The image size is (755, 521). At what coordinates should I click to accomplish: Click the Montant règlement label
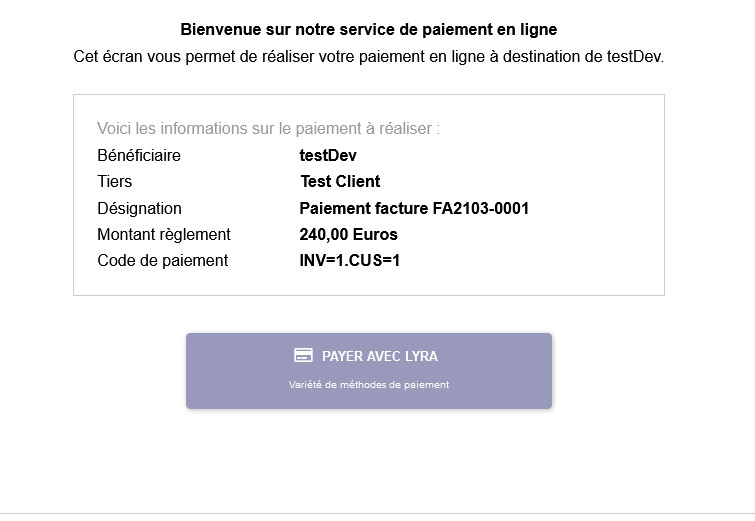(164, 235)
